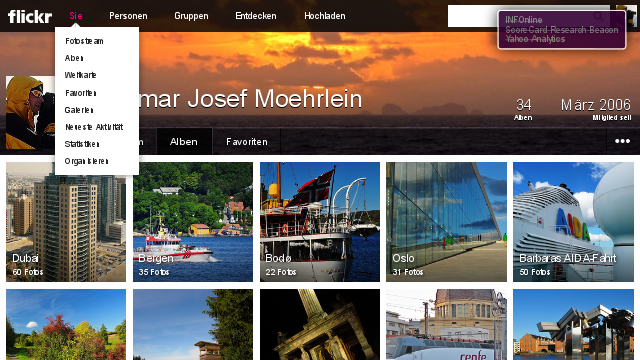Click INFOnline in the tracker popup
The width and height of the screenshot is (640, 360).
pos(524,20)
